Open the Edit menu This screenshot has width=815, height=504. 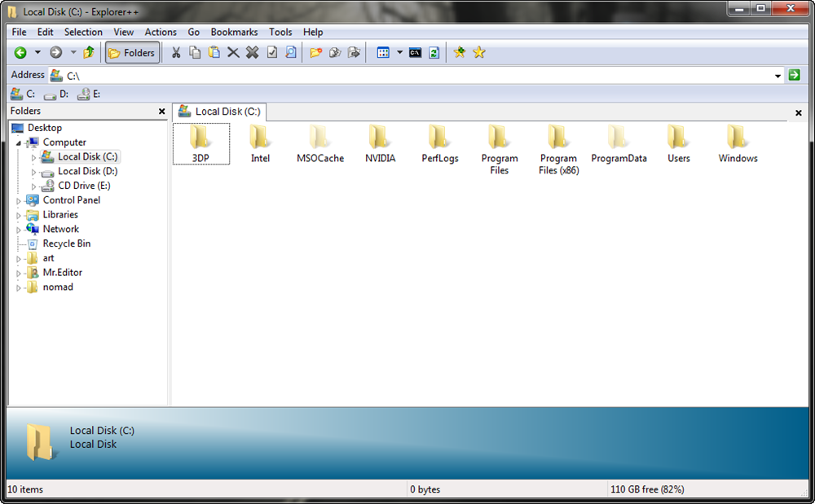[x=45, y=33]
